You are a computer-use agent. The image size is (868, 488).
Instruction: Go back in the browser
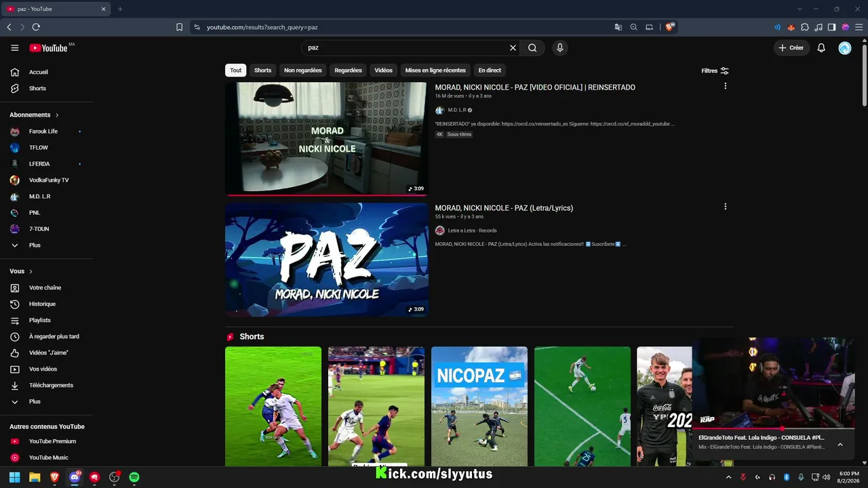9,27
